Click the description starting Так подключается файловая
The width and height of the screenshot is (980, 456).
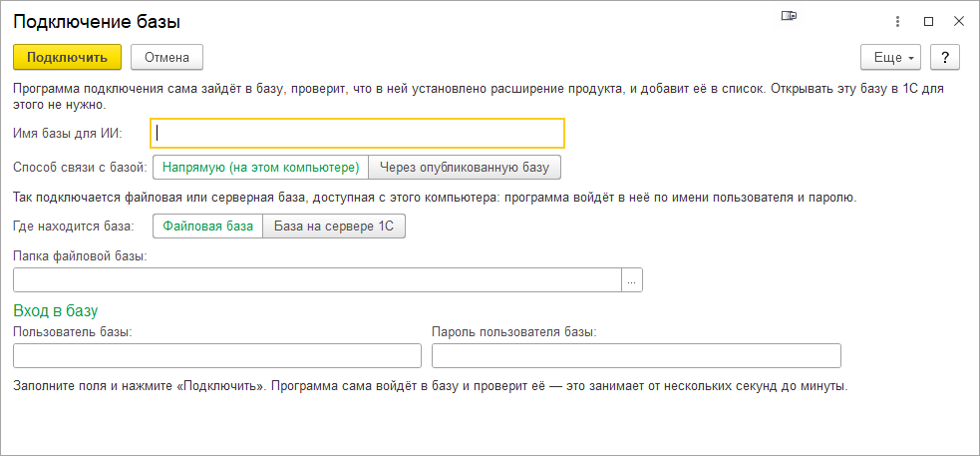433,199
